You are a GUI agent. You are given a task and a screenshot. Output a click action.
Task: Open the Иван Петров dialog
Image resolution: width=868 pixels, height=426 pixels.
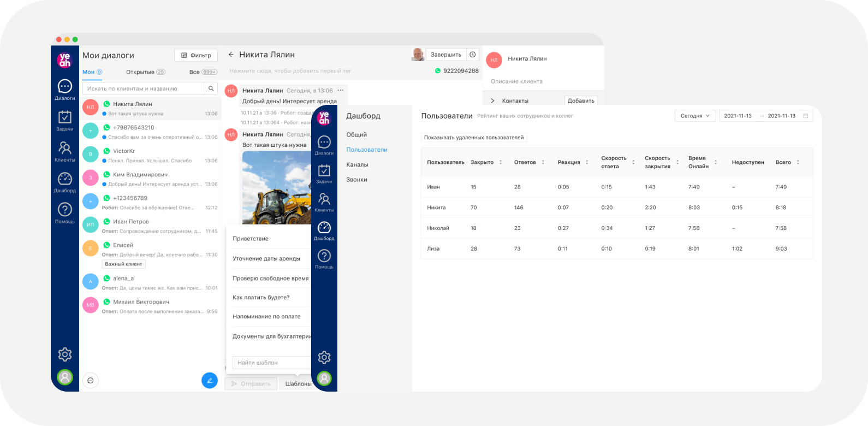150,226
